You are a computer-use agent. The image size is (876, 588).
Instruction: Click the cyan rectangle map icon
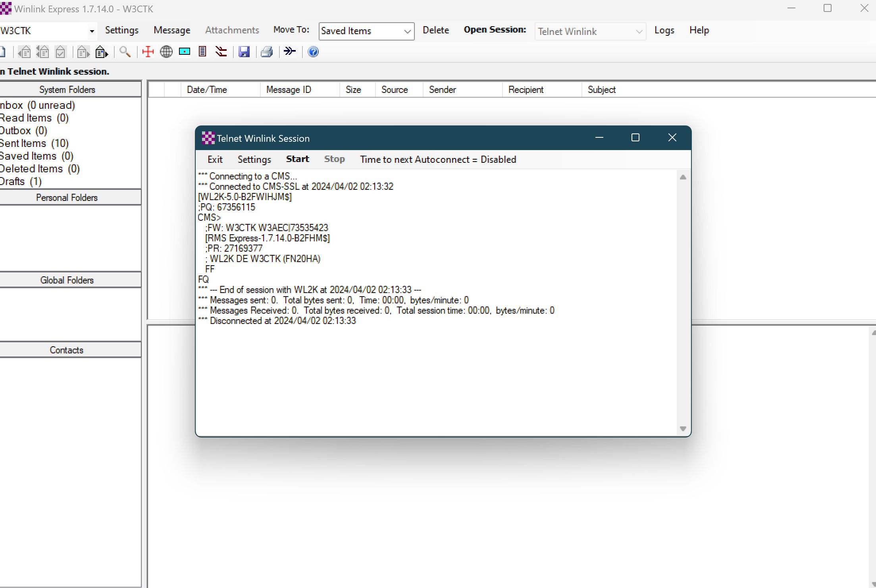(185, 52)
